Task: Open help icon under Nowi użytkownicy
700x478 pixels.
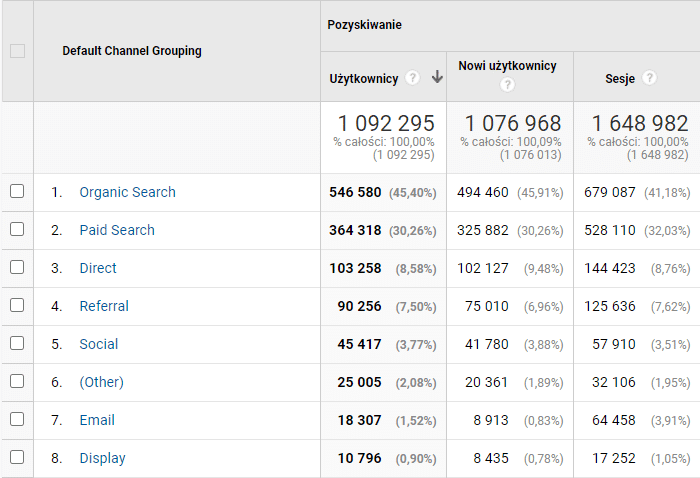Action: click(507, 84)
